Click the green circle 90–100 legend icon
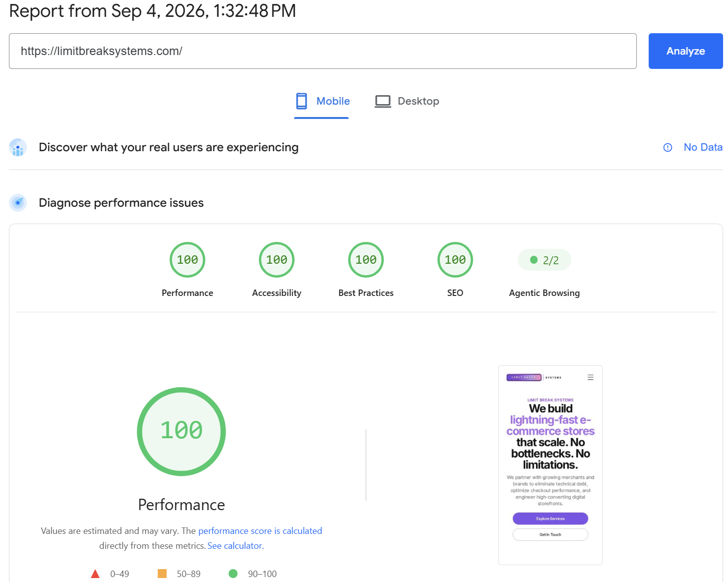 pos(233,574)
